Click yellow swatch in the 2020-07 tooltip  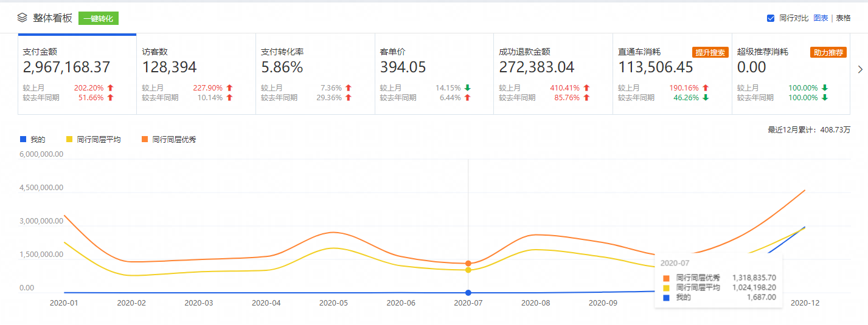pyautogui.click(x=666, y=288)
